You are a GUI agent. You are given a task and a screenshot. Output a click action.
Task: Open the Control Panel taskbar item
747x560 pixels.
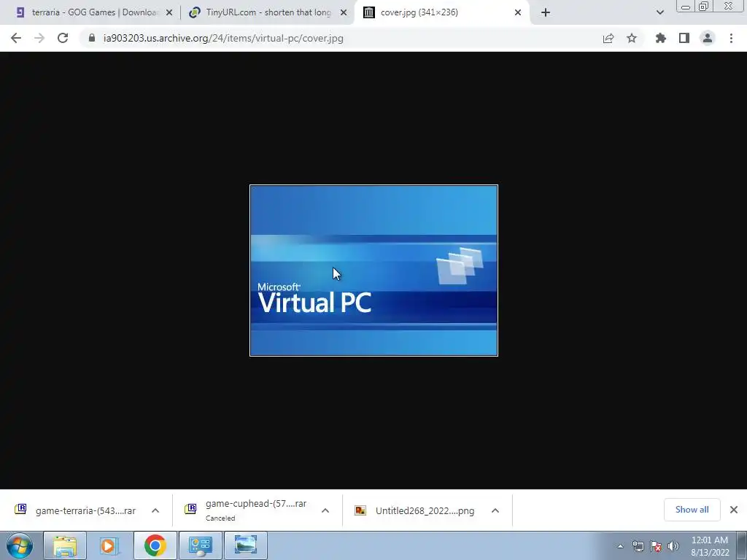point(200,545)
